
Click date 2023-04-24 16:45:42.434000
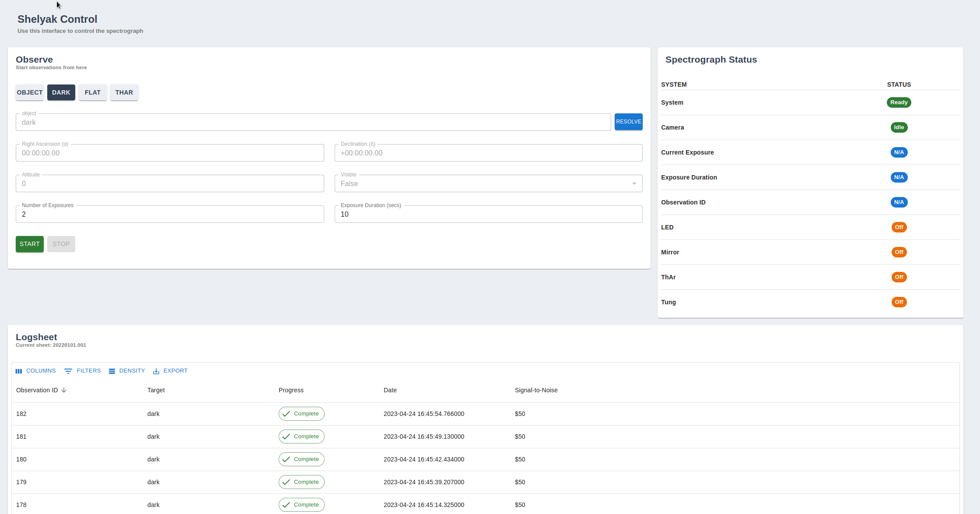click(x=424, y=459)
